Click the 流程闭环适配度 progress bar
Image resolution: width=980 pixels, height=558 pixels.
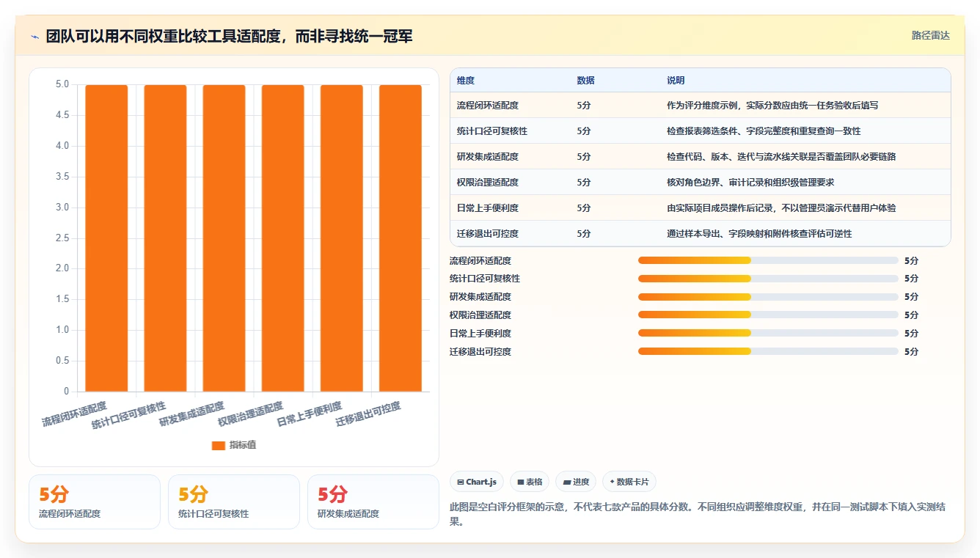point(768,260)
